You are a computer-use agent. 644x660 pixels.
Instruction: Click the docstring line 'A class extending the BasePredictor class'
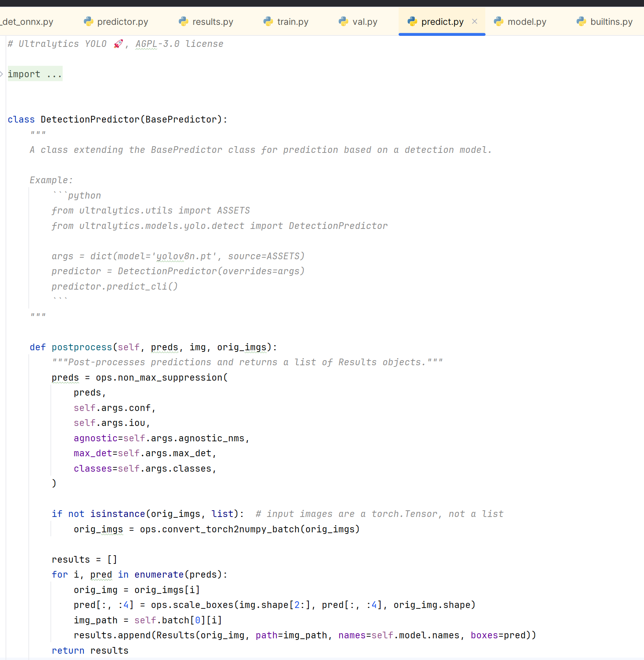261,150
